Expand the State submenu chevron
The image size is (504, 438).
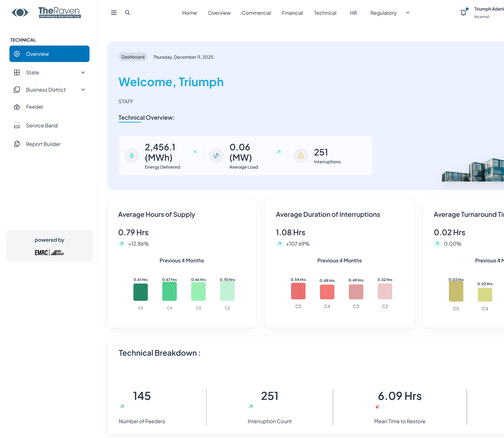click(83, 73)
